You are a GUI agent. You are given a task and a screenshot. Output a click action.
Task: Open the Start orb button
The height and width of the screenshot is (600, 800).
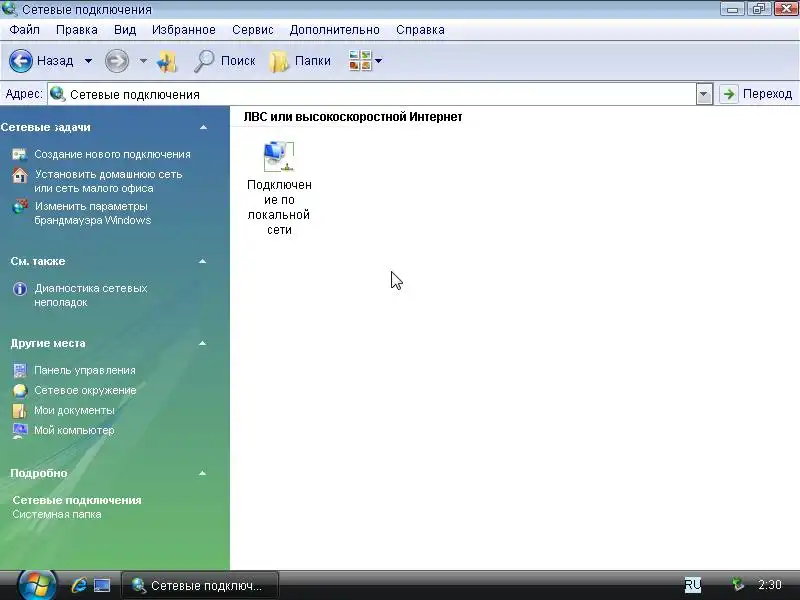coord(36,585)
